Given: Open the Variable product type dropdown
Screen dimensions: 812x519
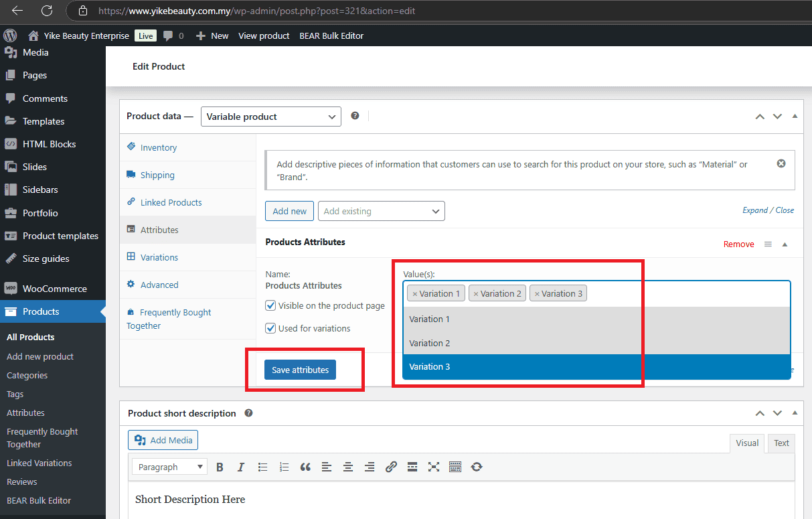Looking at the screenshot, I should click(x=271, y=117).
